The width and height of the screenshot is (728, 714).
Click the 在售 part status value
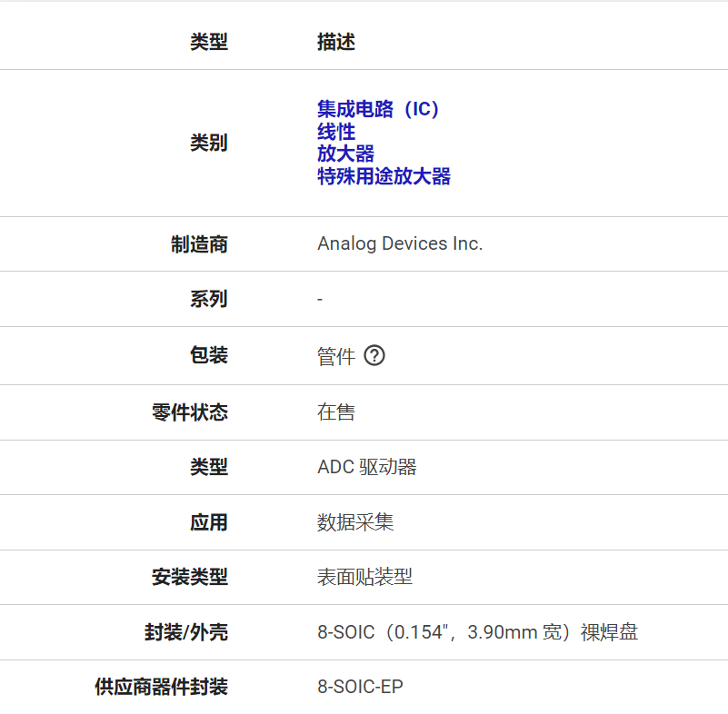coord(335,412)
